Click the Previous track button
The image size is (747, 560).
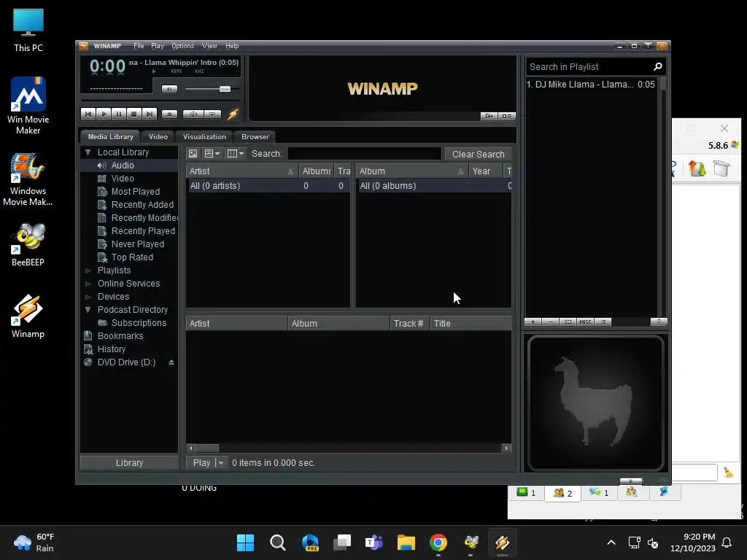pos(88,114)
